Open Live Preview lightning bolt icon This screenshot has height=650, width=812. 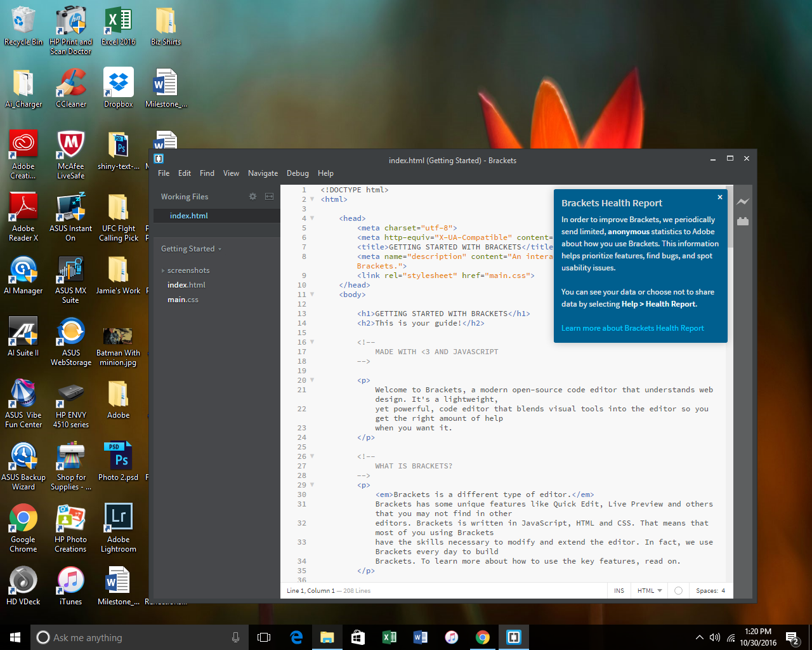(743, 202)
